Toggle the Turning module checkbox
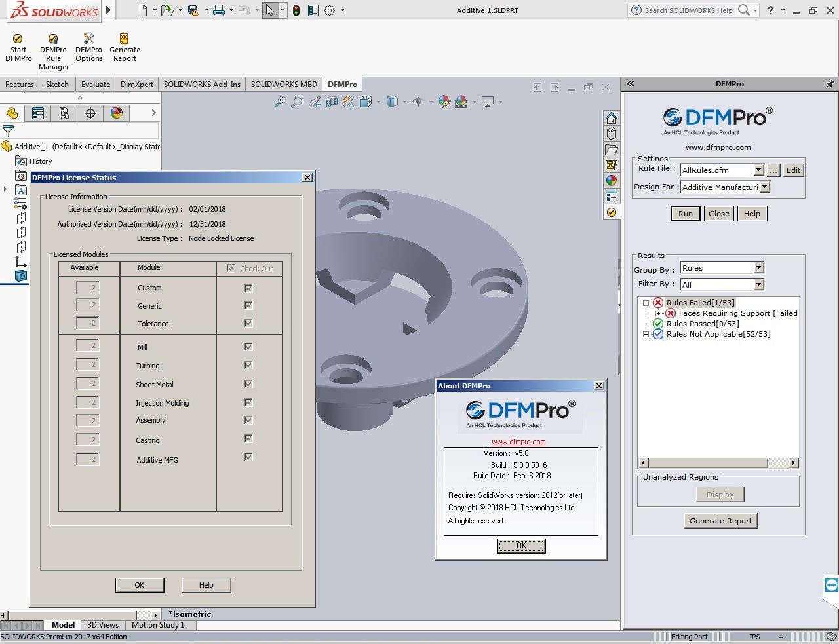 pyautogui.click(x=248, y=365)
